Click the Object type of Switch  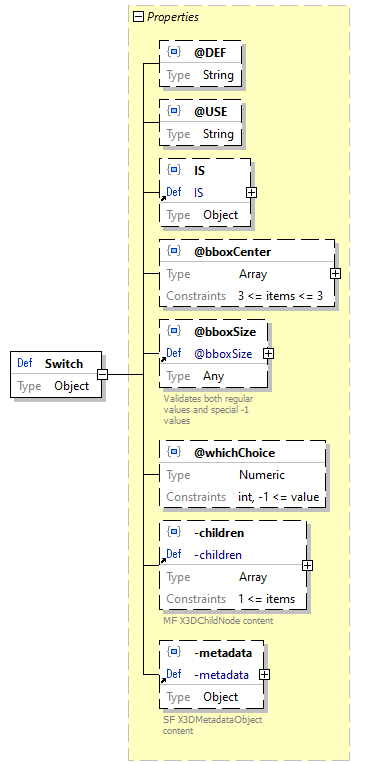tap(72, 386)
